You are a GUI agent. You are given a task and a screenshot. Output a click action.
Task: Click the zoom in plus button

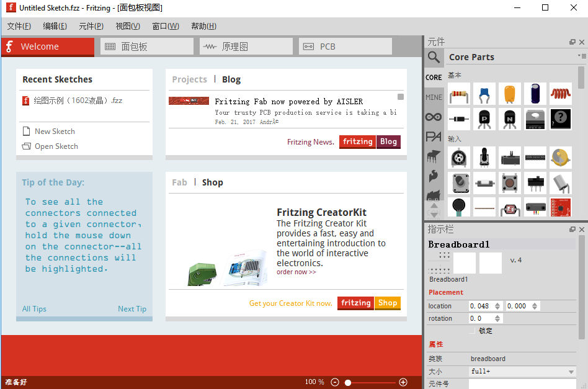(403, 382)
